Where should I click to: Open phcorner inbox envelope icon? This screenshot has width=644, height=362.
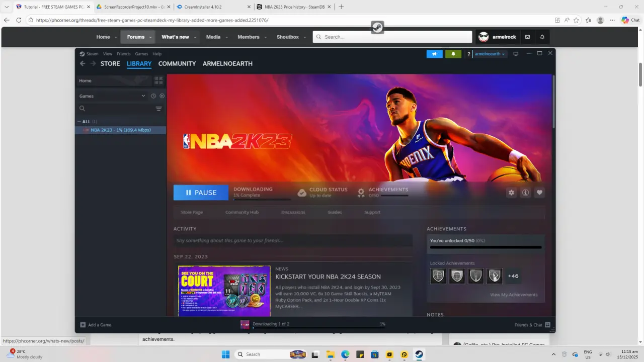pyautogui.click(x=527, y=37)
